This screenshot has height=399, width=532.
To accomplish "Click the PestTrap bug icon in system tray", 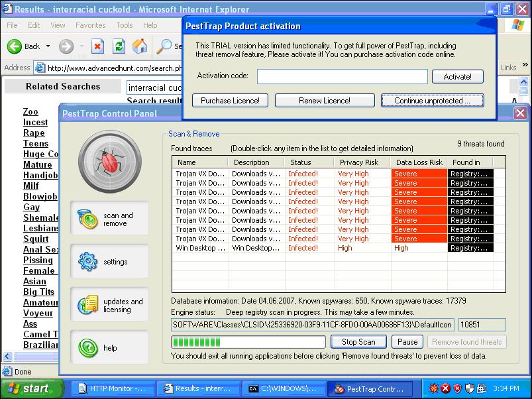I will [433, 388].
